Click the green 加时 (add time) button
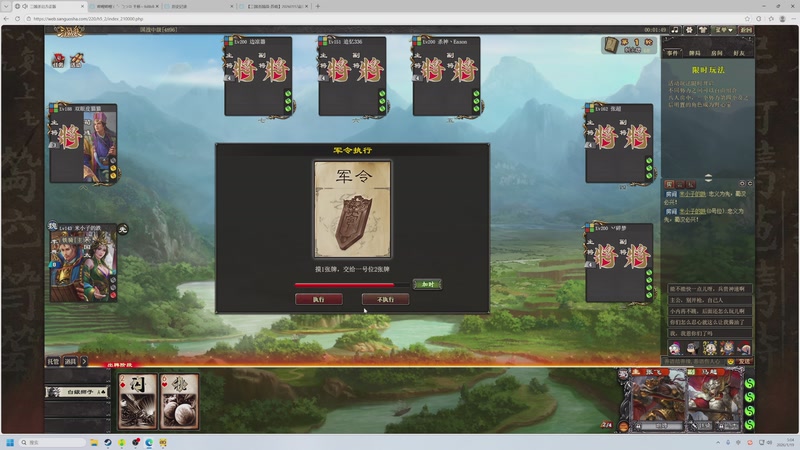 coord(427,284)
